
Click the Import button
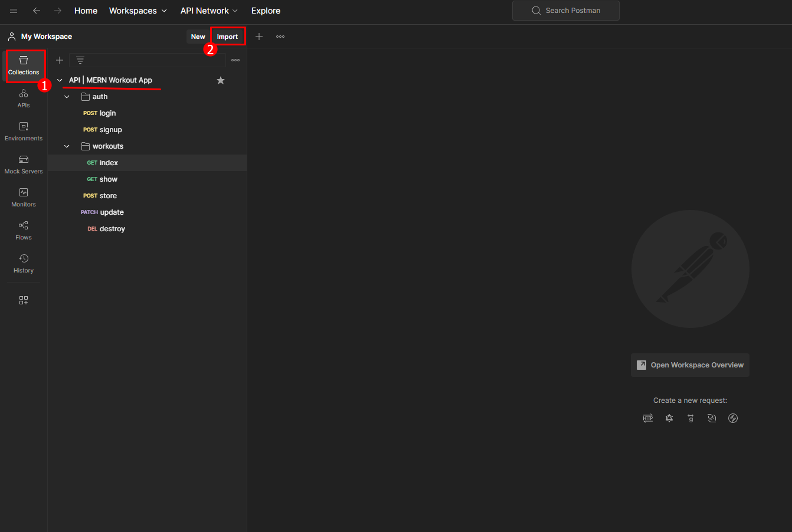pos(227,37)
